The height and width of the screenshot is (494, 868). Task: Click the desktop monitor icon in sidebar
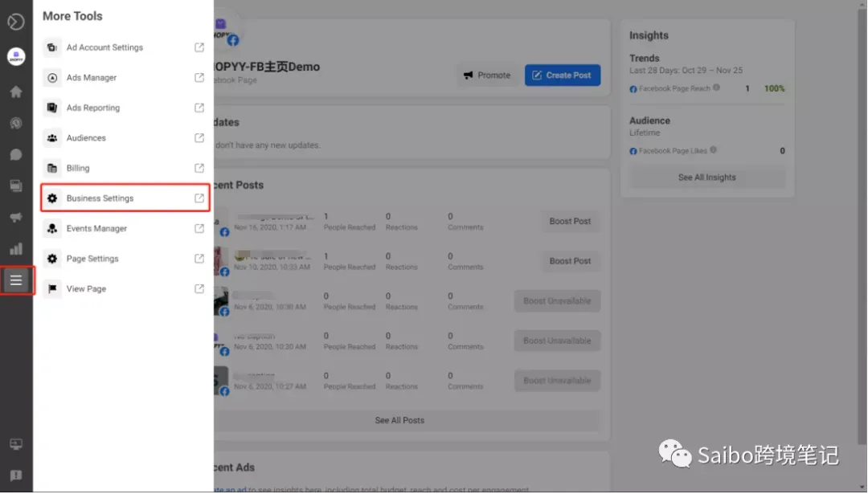point(16,444)
